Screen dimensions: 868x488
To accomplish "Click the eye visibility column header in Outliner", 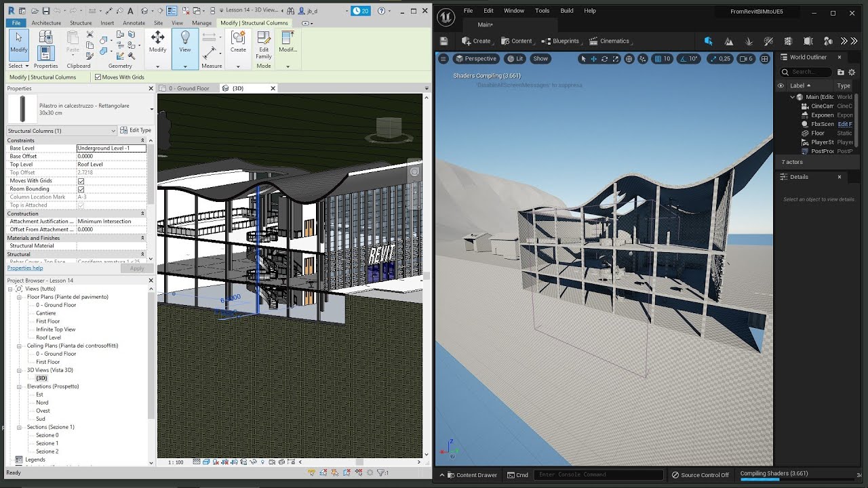I will (781, 86).
